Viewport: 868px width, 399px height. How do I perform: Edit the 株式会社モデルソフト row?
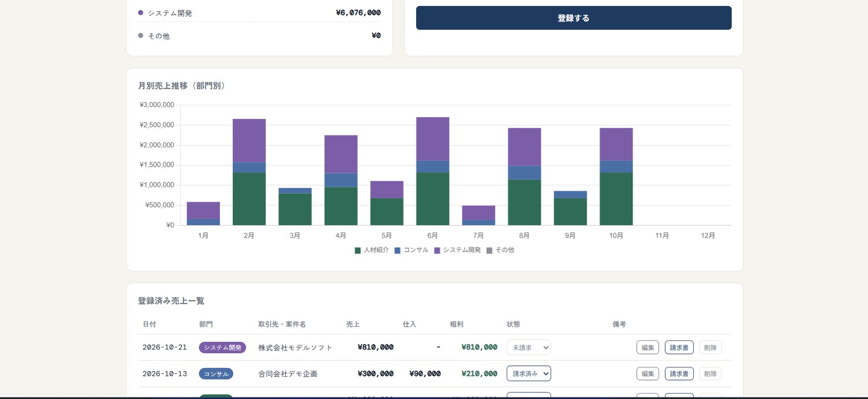pos(648,347)
